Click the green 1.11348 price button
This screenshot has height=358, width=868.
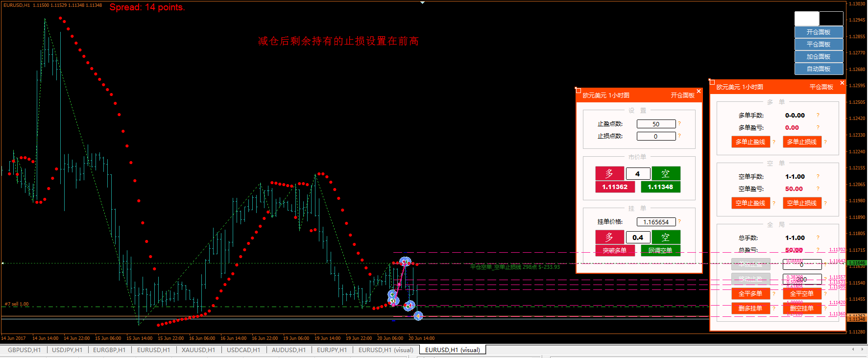pyautogui.click(x=660, y=187)
